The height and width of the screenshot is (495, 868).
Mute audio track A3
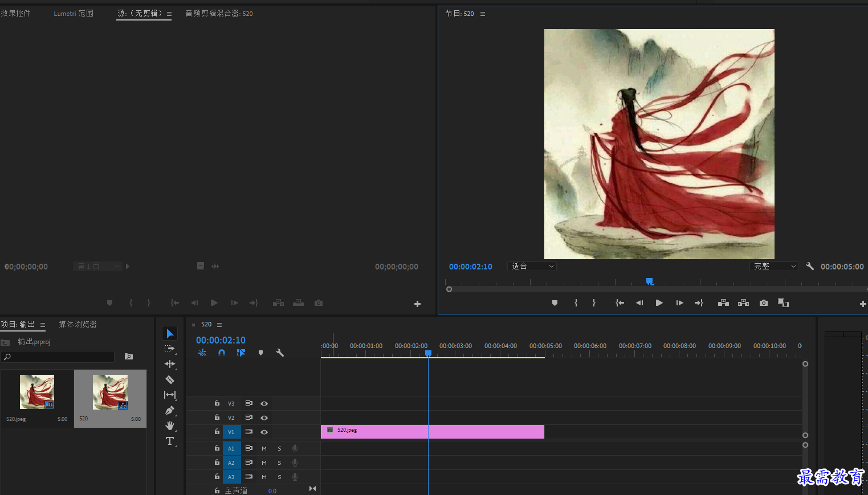tap(264, 477)
